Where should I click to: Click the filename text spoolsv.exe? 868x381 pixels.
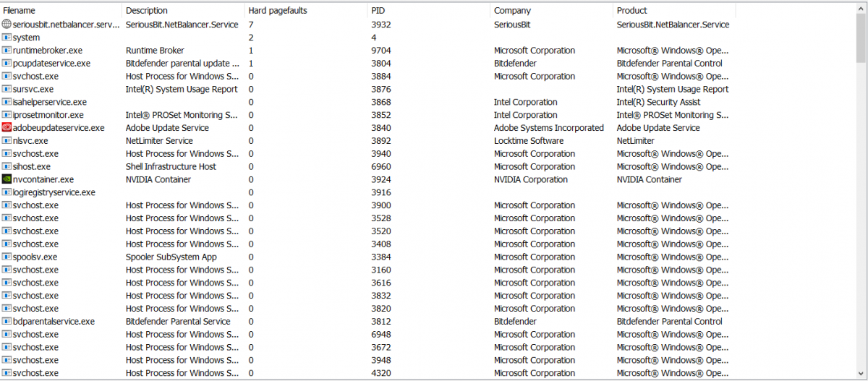coord(35,257)
